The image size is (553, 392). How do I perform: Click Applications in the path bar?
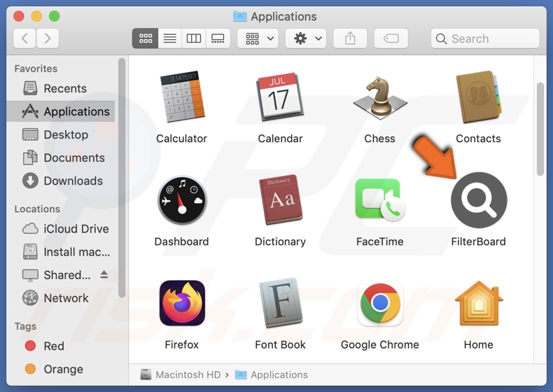(272, 374)
